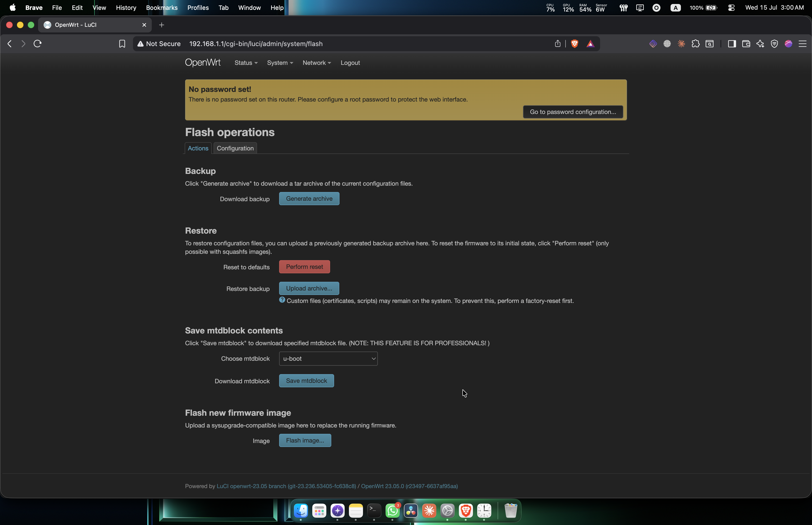This screenshot has width=812, height=525.
Task: Click the 'No password set!' warning heading
Action: coord(220,89)
